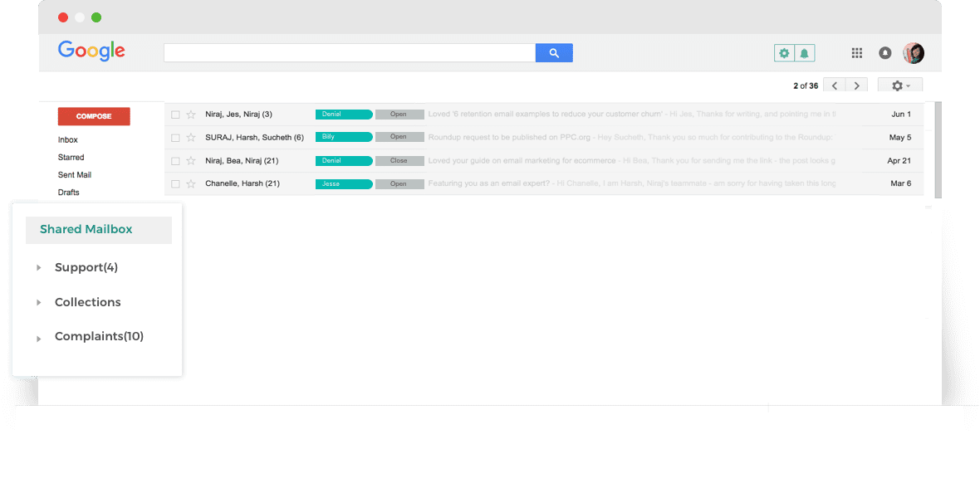Open the profile avatar picture
Screen dimensions: 980x488
point(913,53)
